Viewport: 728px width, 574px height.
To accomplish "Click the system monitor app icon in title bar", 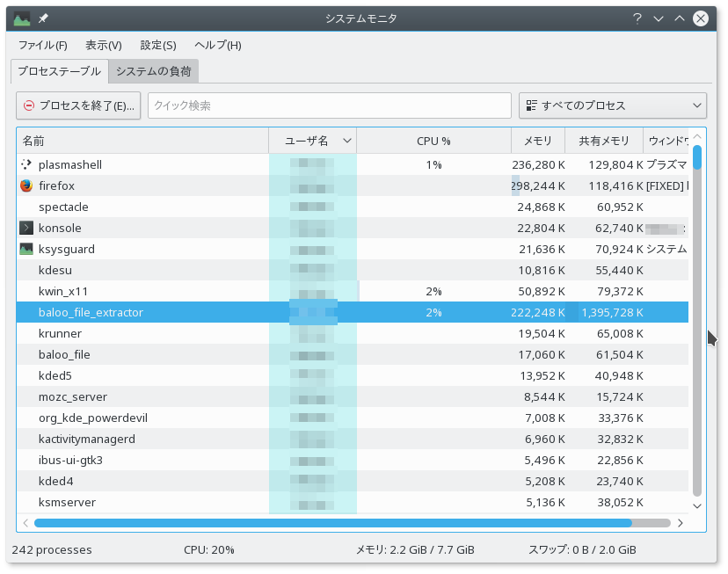I will [x=22, y=18].
